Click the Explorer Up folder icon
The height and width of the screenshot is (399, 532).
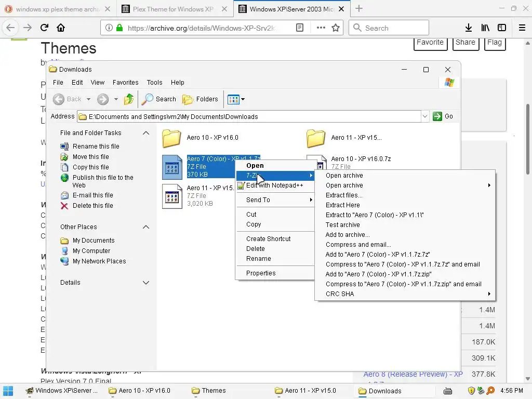pyautogui.click(x=129, y=99)
